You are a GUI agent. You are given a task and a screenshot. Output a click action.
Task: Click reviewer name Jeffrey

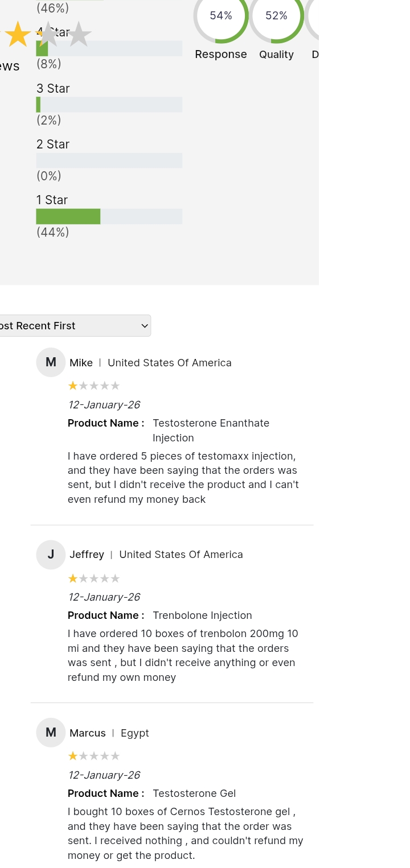pyautogui.click(x=87, y=555)
